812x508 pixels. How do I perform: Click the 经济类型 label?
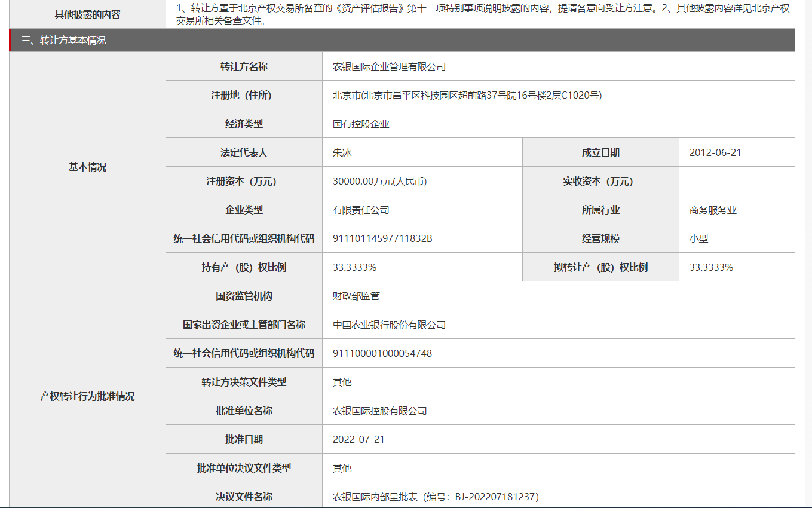[x=244, y=124]
